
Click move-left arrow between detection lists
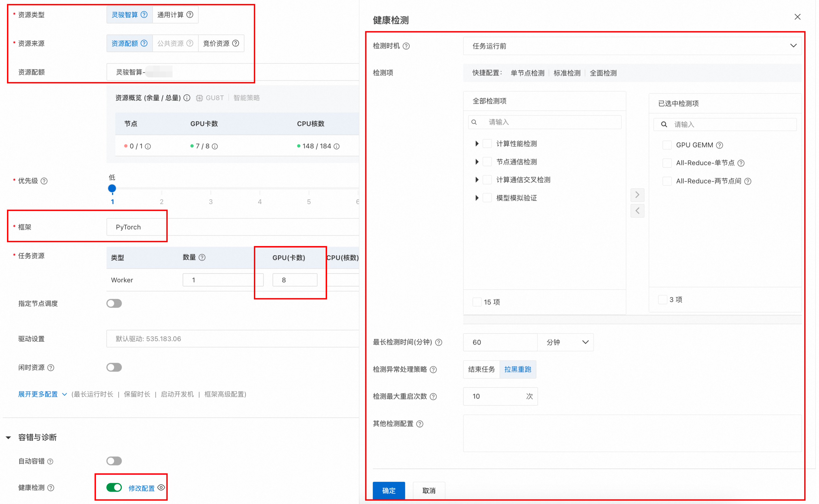tap(637, 211)
